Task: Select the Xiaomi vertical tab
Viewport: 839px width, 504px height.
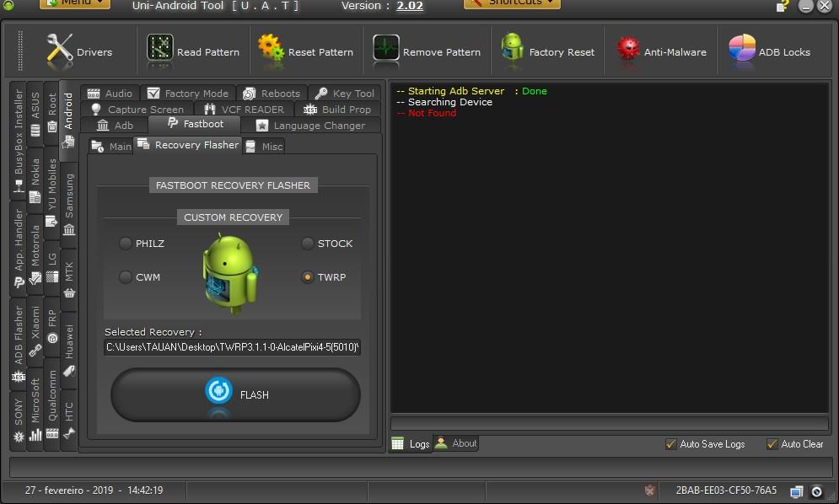Action: click(35, 330)
